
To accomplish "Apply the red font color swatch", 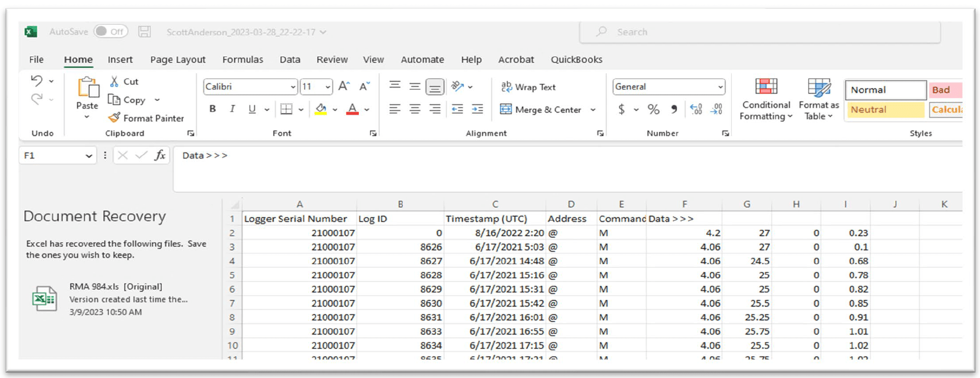I will pyautogui.click(x=352, y=110).
